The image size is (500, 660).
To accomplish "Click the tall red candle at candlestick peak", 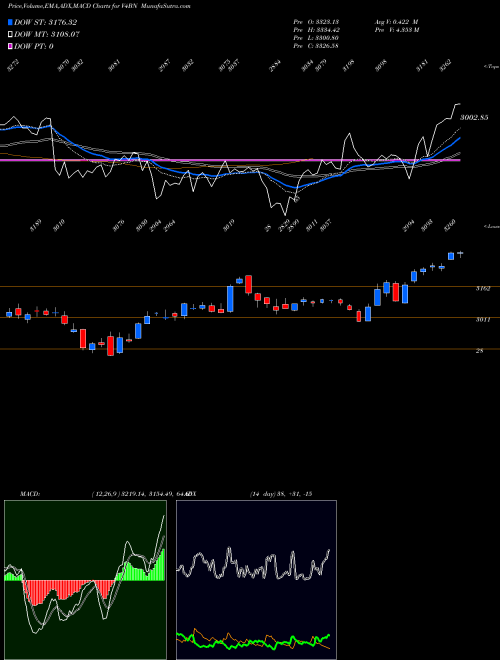I will point(249,284).
